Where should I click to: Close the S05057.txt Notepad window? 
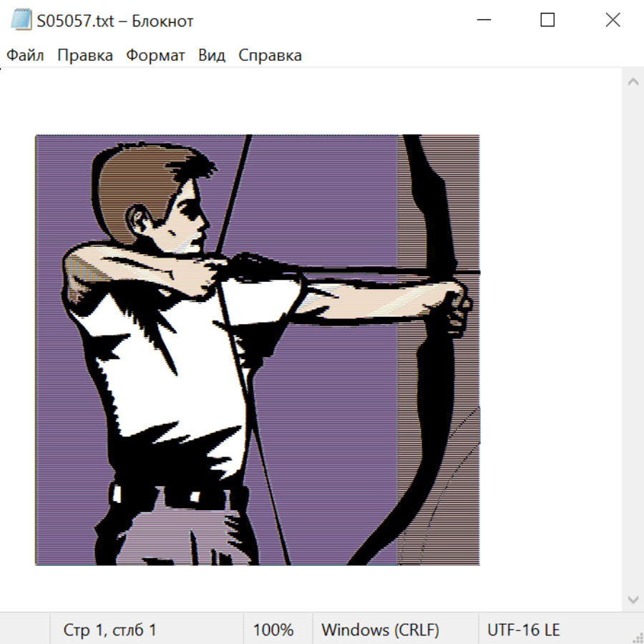[x=613, y=20]
